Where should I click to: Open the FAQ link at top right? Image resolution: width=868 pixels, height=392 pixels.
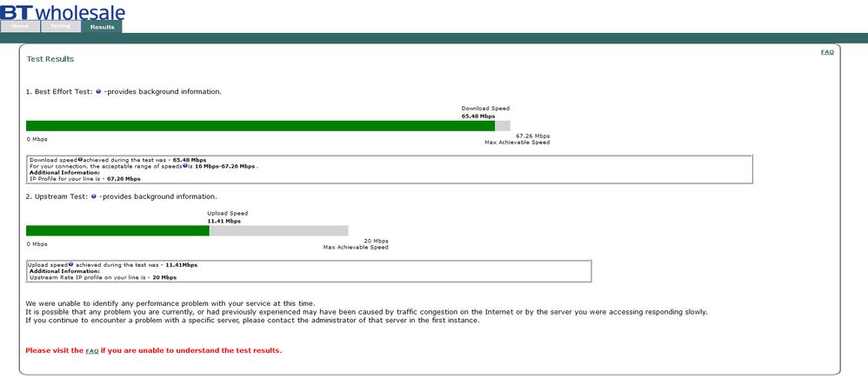tap(827, 52)
